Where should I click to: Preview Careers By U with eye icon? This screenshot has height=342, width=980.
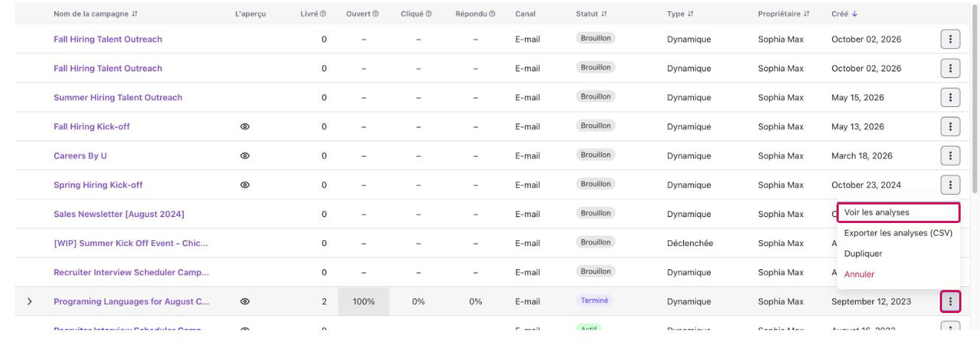[245, 155]
